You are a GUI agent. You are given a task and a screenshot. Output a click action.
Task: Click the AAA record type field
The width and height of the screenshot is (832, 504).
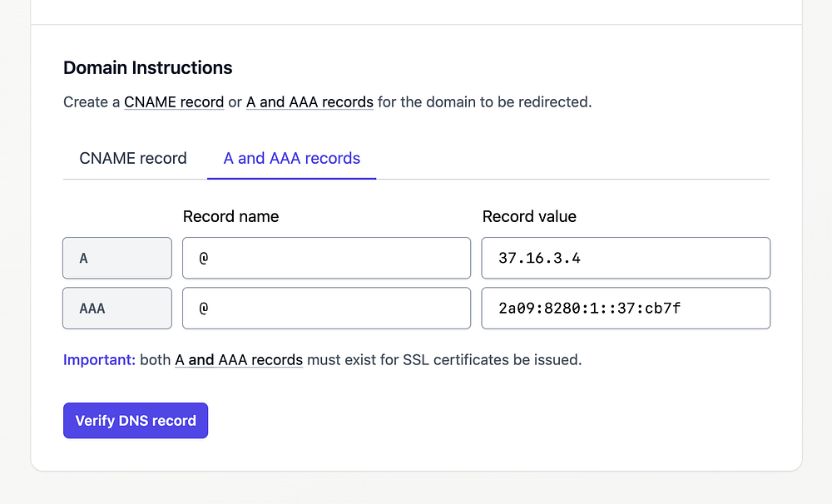tap(117, 308)
